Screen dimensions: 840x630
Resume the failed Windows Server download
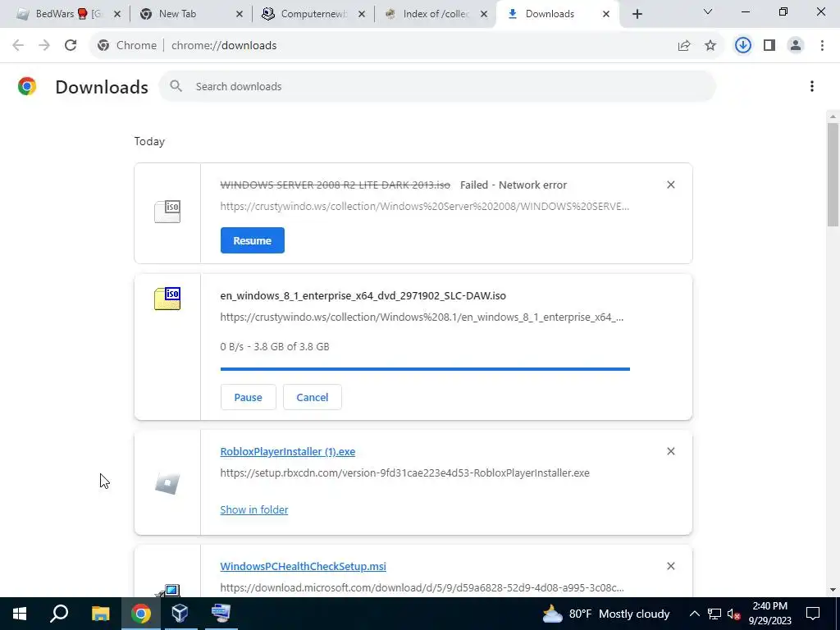(253, 240)
